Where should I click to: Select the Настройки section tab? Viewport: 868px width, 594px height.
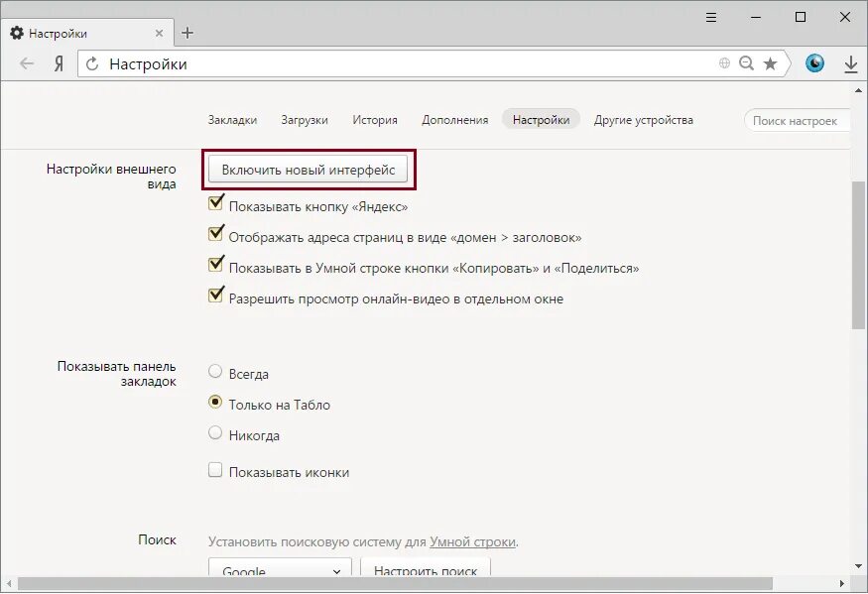coord(541,120)
